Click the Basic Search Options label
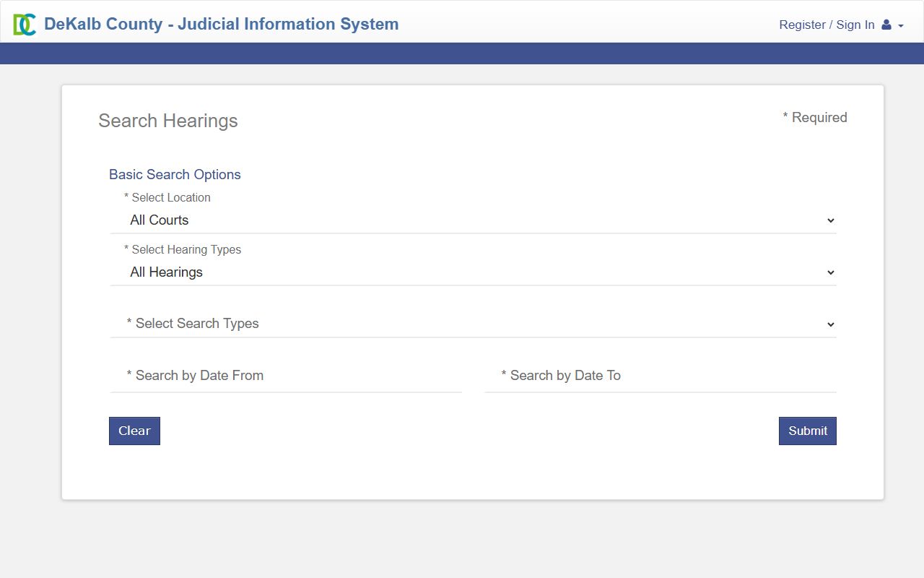The width and height of the screenshot is (924, 578). point(175,174)
